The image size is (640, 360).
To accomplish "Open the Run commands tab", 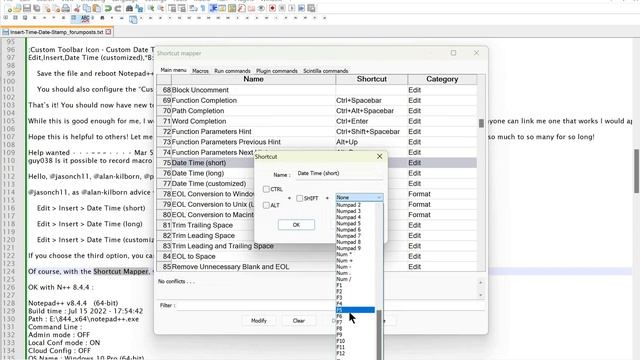I will pos(232,71).
